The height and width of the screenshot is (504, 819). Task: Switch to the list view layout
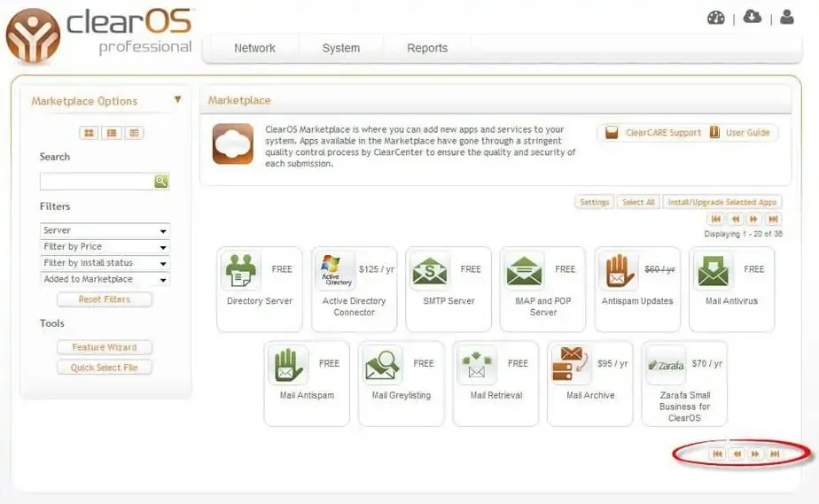click(111, 133)
